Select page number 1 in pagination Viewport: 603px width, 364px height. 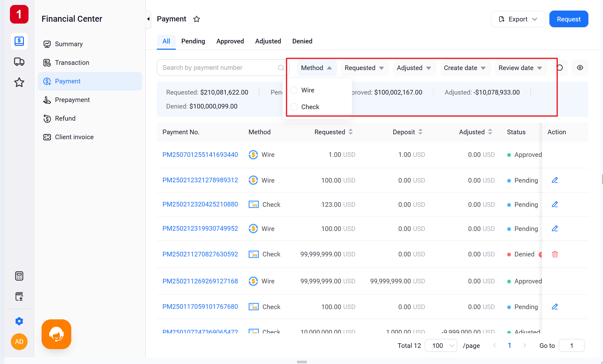pos(509,345)
